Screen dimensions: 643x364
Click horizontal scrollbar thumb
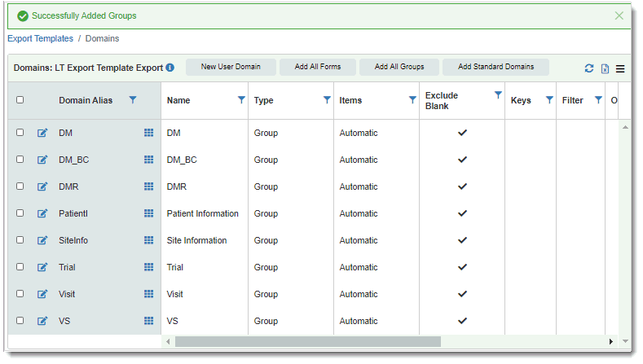(308, 341)
